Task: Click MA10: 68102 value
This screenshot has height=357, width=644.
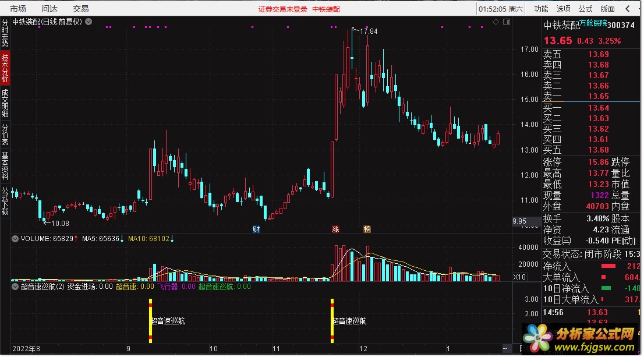Action: [x=151, y=239]
